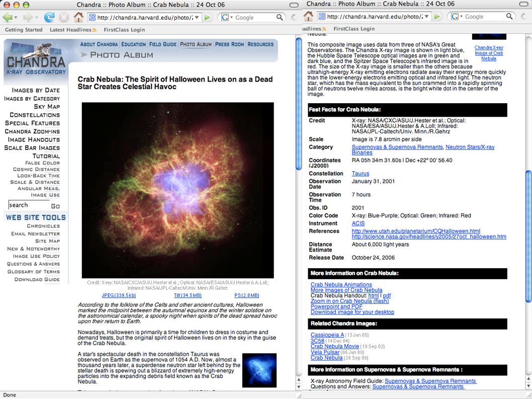
Task: Click the greyed Stop button in the left window
Action: pyautogui.click(x=64, y=17)
